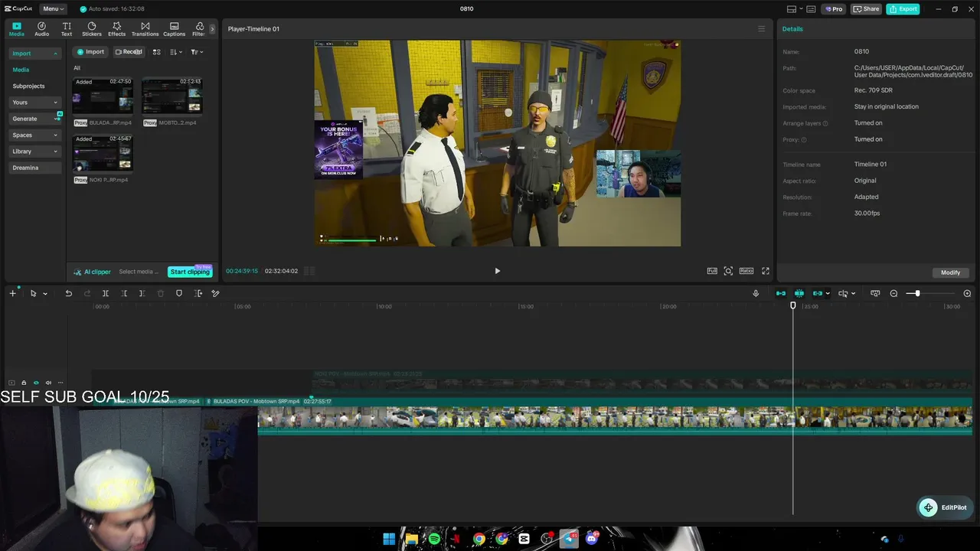The height and width of the screenshot is (551, 980).
Task: Switch media view layout icon
Action: click(156, 52)
